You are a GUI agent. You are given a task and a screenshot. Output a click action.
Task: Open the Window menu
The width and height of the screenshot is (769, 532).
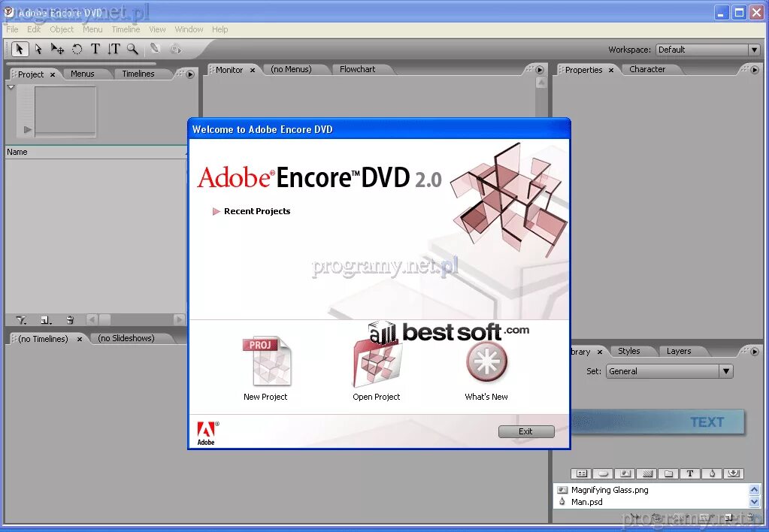tap(189, 29)
